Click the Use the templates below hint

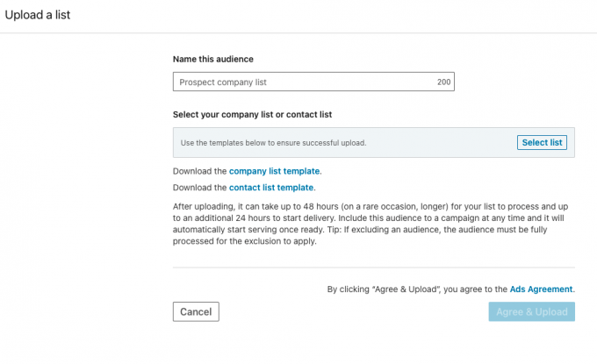tap(273, 143)
